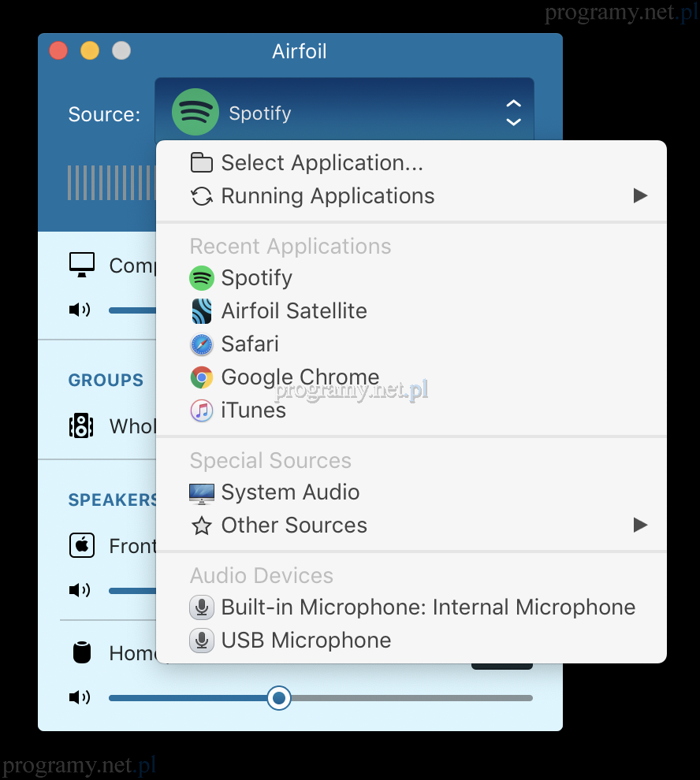The width and height of the screenshot is (700, 780).
Task: Click the Spotify icon in the Source selector
Action: (195, 113)
